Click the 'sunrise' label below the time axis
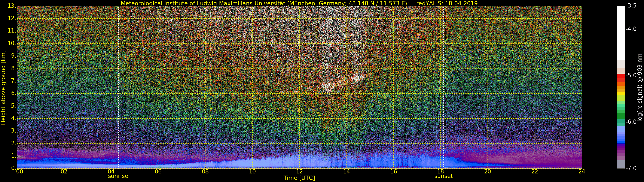The height and width of the screenshot is (182, 644). (x=118, y=176)
